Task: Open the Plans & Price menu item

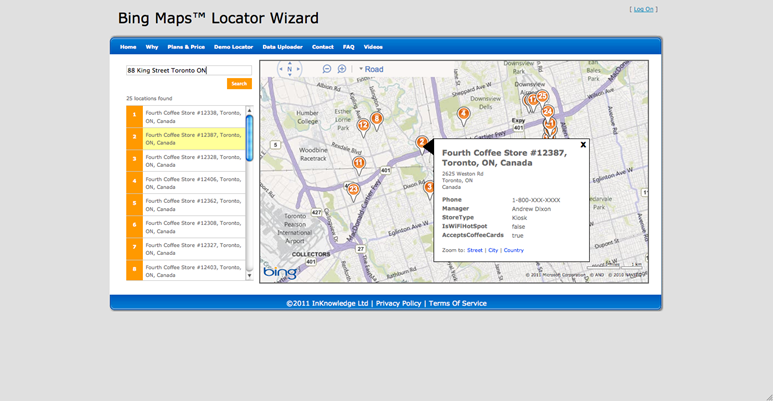Action: pos(186,47)
